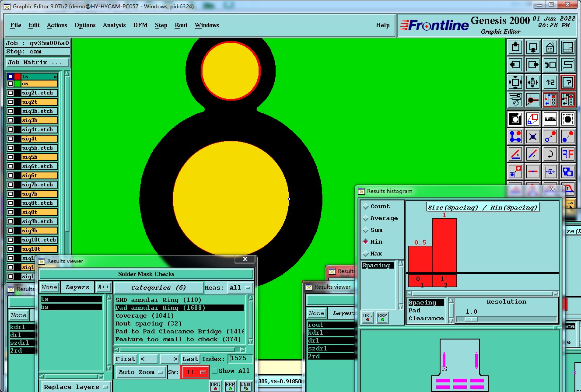Click the question mark query icon
581x392 pixels.
[568, 82]
